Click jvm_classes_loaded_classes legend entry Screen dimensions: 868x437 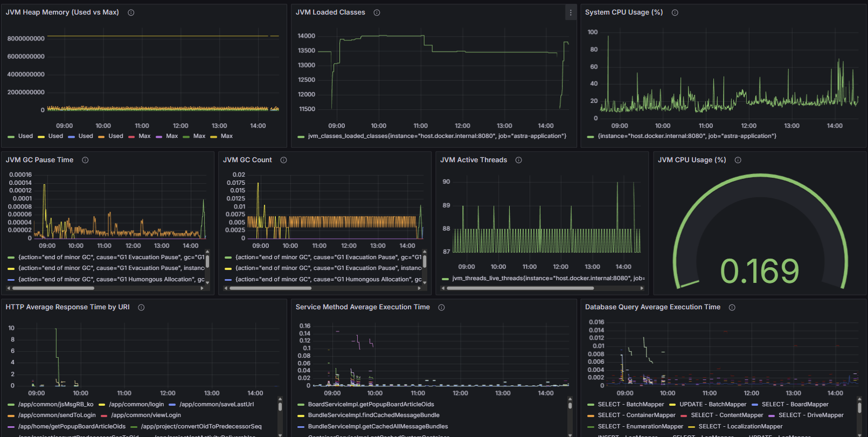tap(436, 136)
